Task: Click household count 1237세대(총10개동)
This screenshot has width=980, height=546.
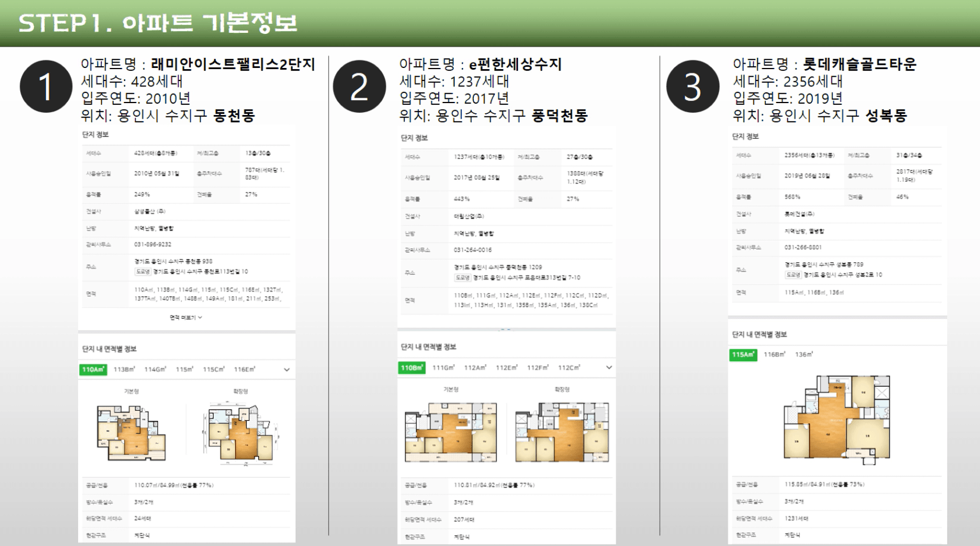Action: [x=479, y=157]
